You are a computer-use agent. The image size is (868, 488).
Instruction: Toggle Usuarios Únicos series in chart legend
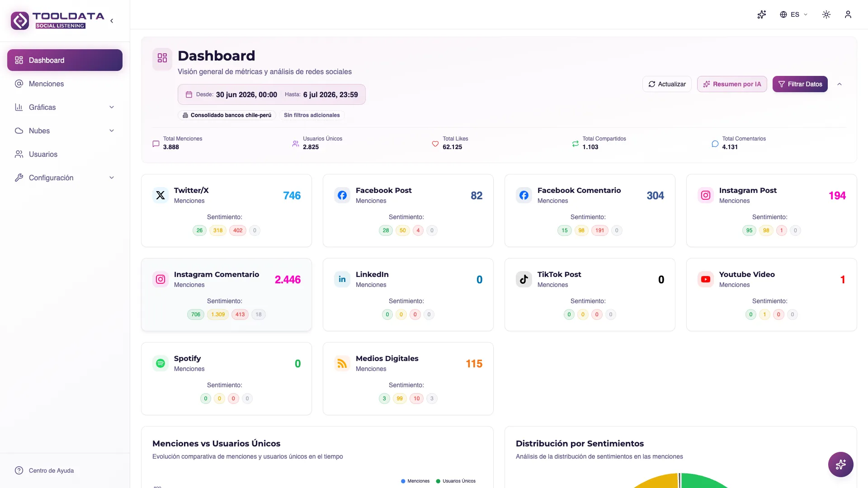pyautogui.click(x=456, y=481)
